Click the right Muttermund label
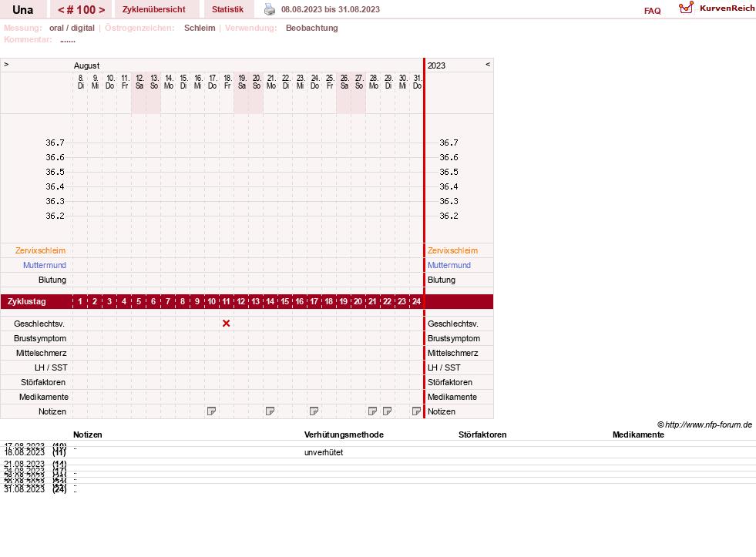756x557 pixels. click(x=449, y=265)
